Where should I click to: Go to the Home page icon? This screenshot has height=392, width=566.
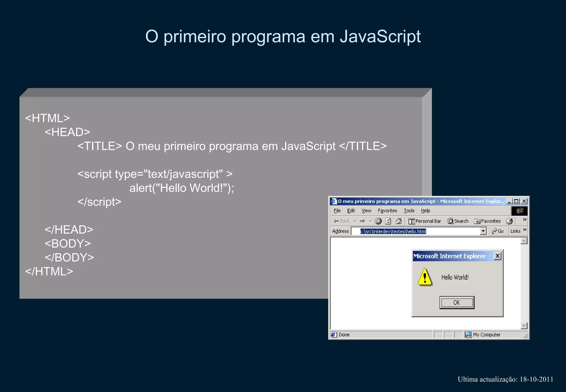tap(399, 221)
